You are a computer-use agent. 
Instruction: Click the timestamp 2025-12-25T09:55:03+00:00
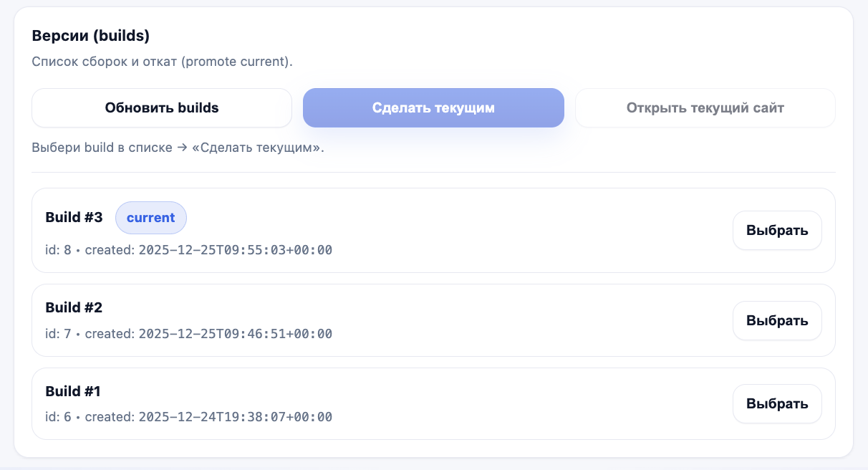tap(235, 250)
